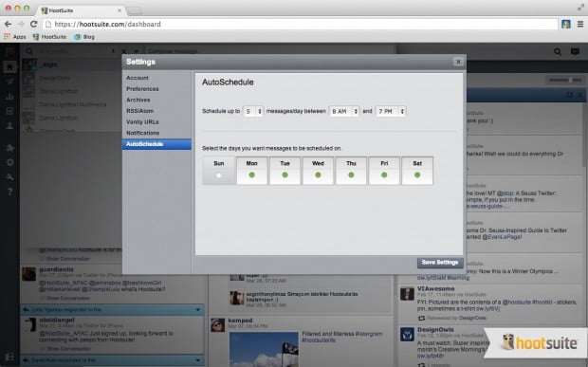Open the messages per day dropdown
This screenshot has width=588, height=367.
(x=253, y=111)
